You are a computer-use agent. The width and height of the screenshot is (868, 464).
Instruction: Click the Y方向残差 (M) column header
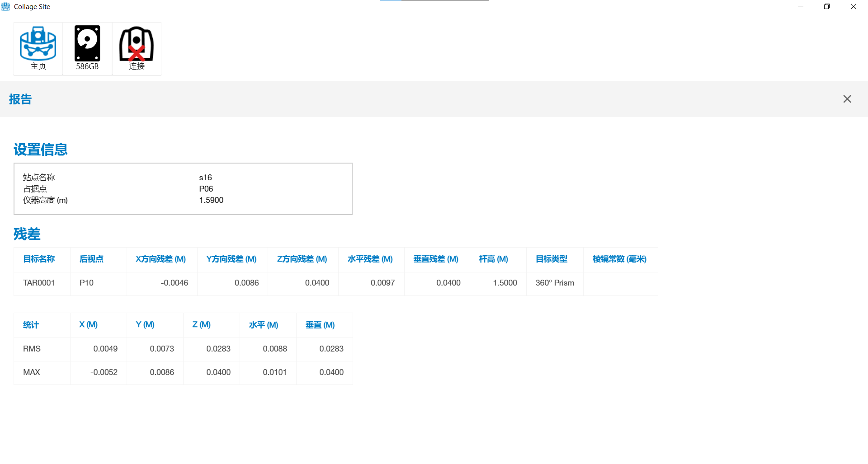tap(231, 259)
